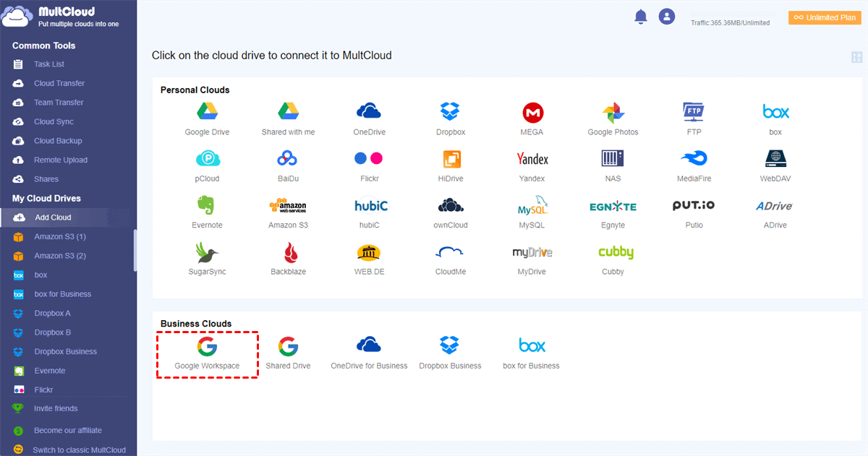The image size is (868, 456).
Task: Select the Evernote elephant icon in the cloud grid
Action: click(207, 205)
